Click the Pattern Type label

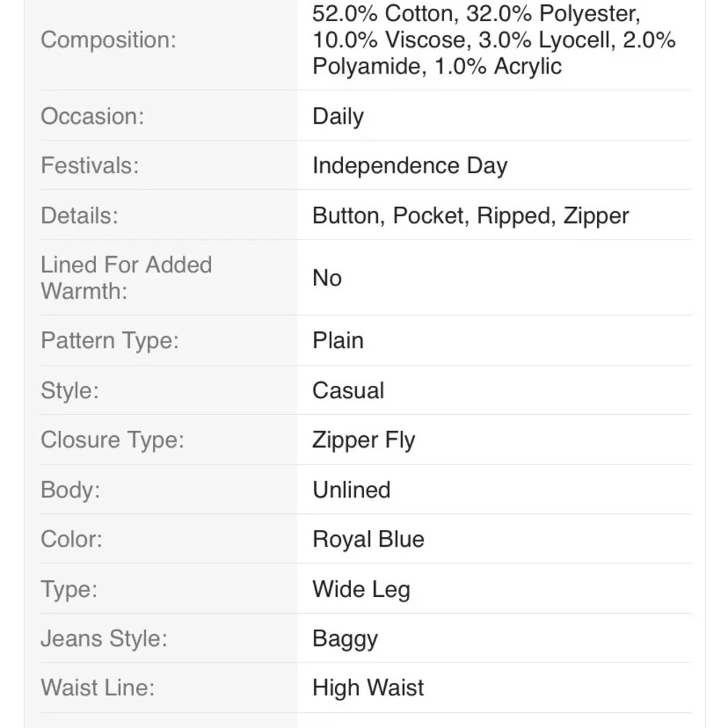click(110, 341)
